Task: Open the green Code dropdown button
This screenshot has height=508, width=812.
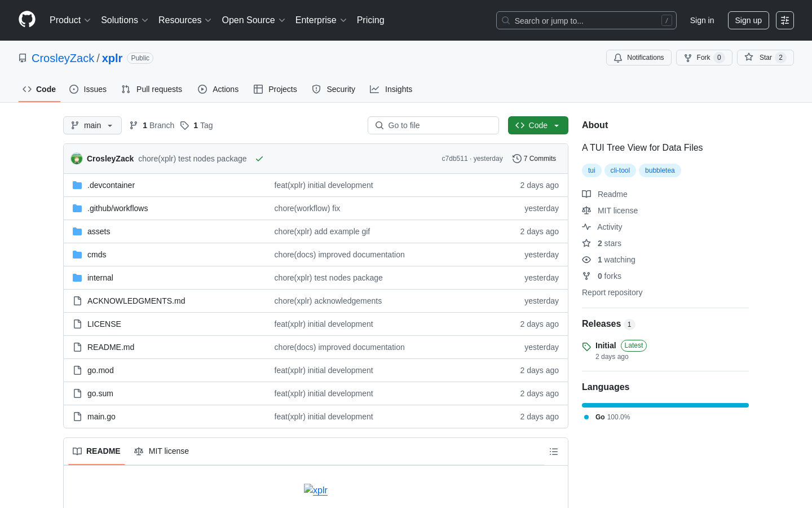Action: tap(538, 125)
